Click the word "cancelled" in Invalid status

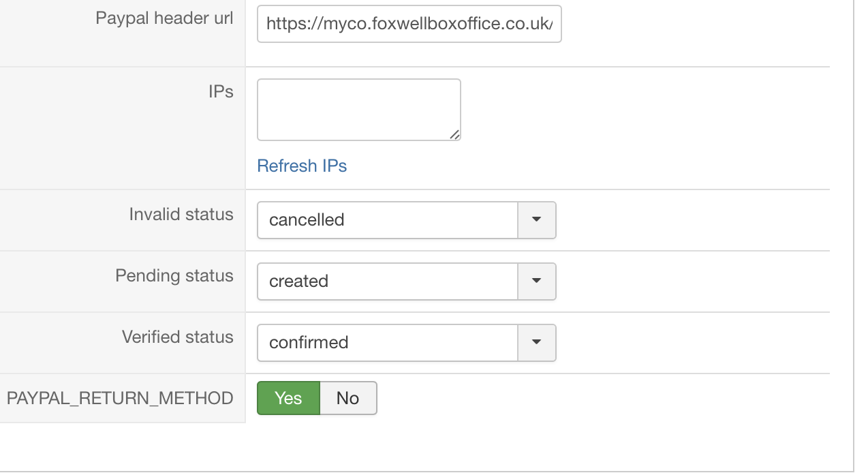(x=307, y=220)
